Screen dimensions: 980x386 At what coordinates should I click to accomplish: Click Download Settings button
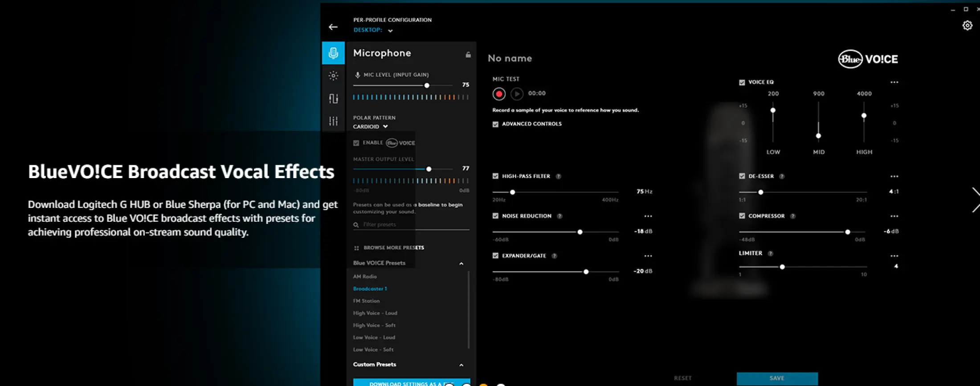coord(412,382)
